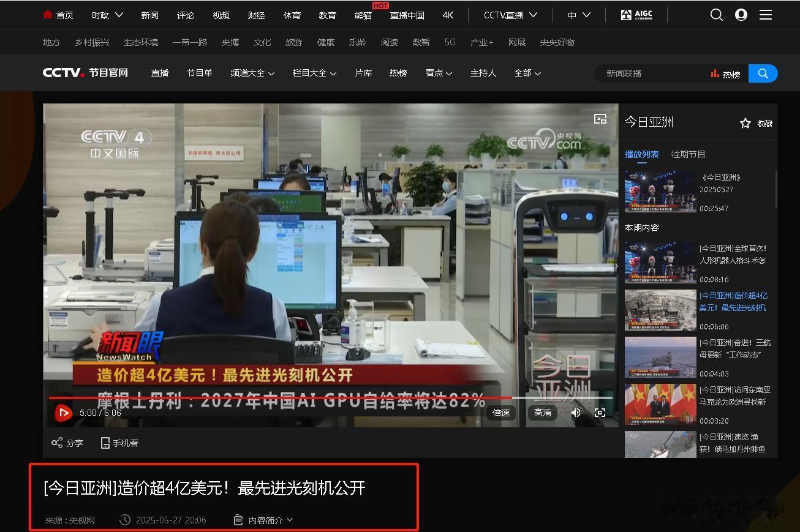
Task: Mute the video volume
Action: (x=576, y=413)
